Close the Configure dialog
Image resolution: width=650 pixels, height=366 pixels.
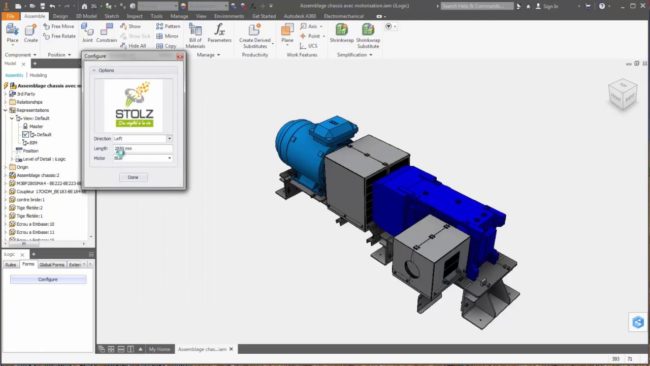tap(179, 56)
